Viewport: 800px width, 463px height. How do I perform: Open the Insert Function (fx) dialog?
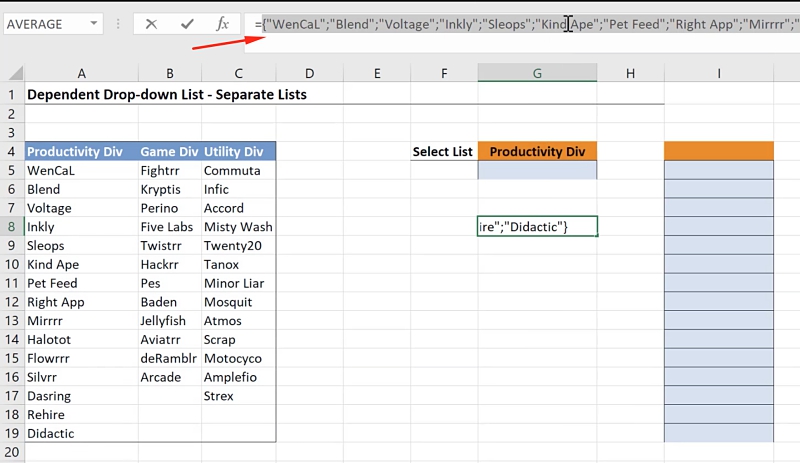tap(222, 24)
